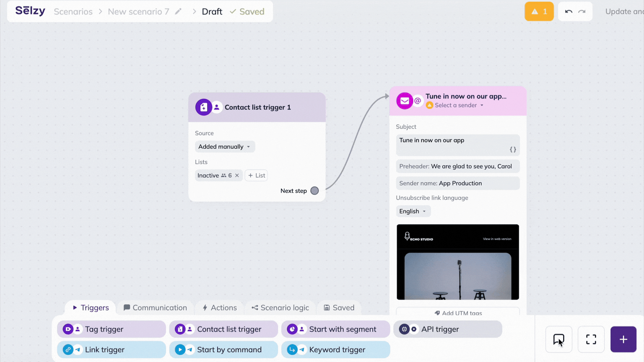Click Add UTM tags
This screenshot has height=362, width=644.
pos(458,313)
